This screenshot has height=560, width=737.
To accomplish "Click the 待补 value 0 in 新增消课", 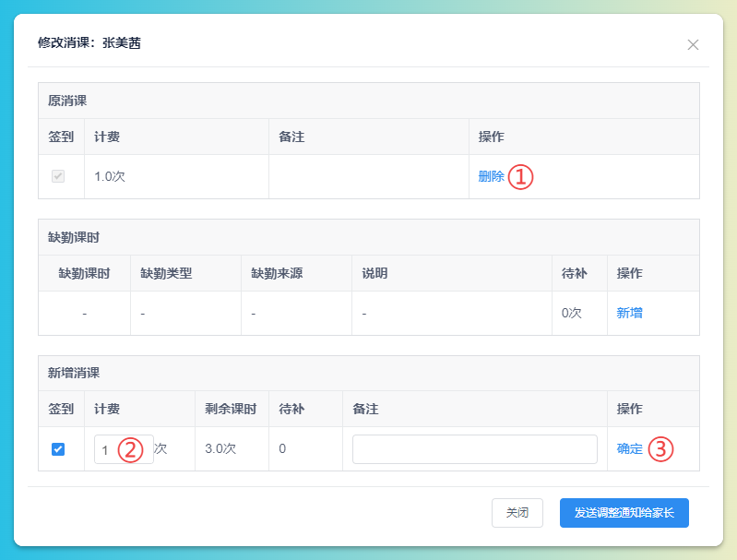I will point(282,448).
